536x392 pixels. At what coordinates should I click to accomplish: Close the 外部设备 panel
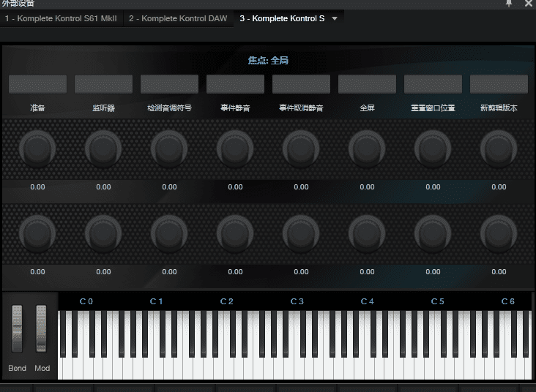[x=529, y=4]
